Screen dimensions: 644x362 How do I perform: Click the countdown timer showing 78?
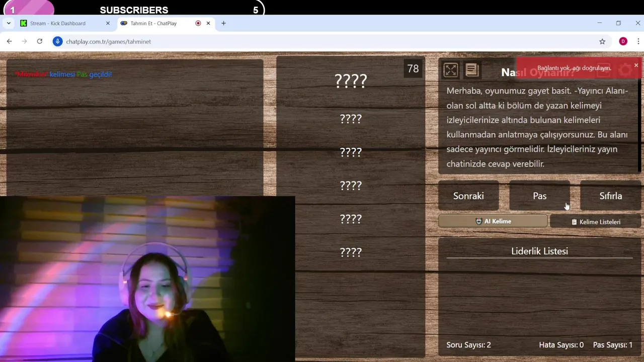coord(413,69)
